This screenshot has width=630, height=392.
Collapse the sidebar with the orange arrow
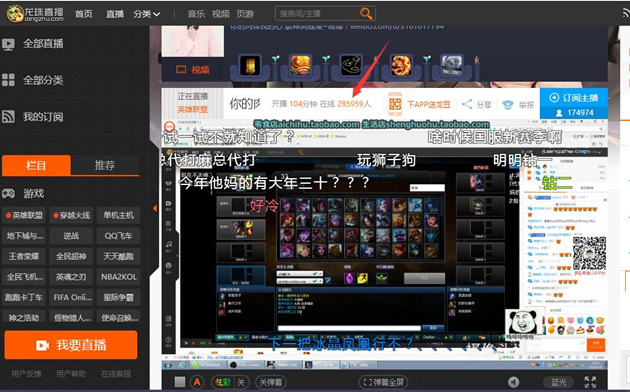pyautogui.click(x=155, y=208)
